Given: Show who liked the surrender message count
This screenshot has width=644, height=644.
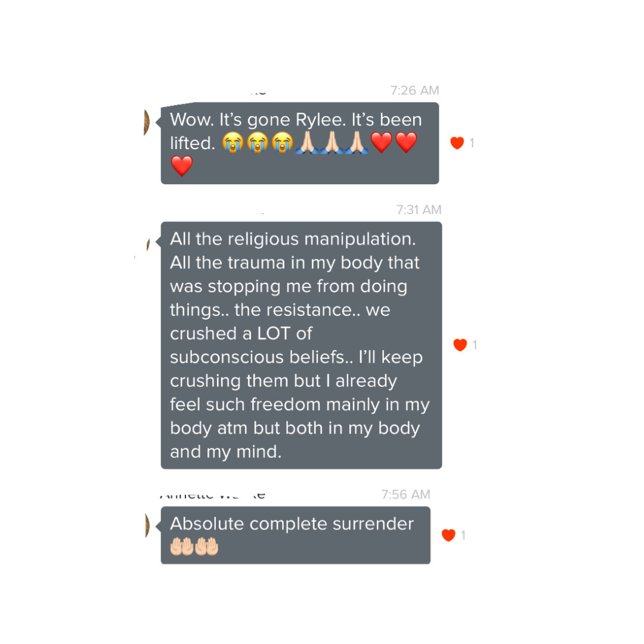Looking at the screenshot, I should tap(463, 535).
